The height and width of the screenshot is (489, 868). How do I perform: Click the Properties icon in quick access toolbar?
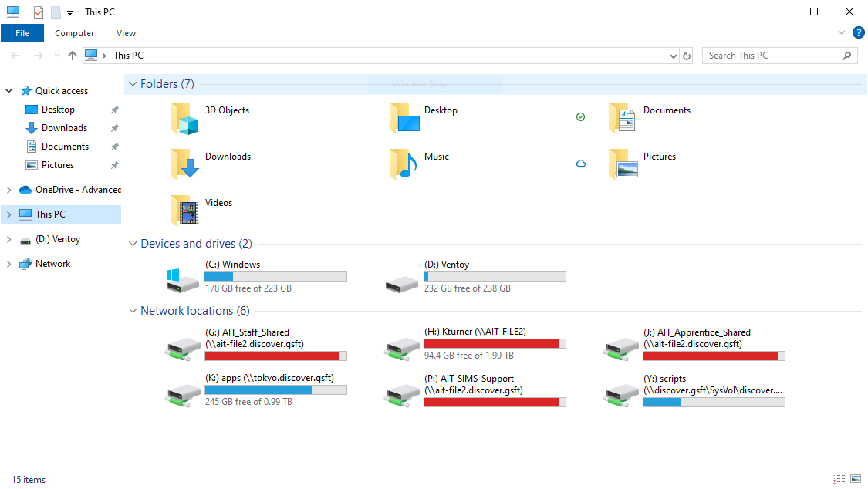pos(39,12)
